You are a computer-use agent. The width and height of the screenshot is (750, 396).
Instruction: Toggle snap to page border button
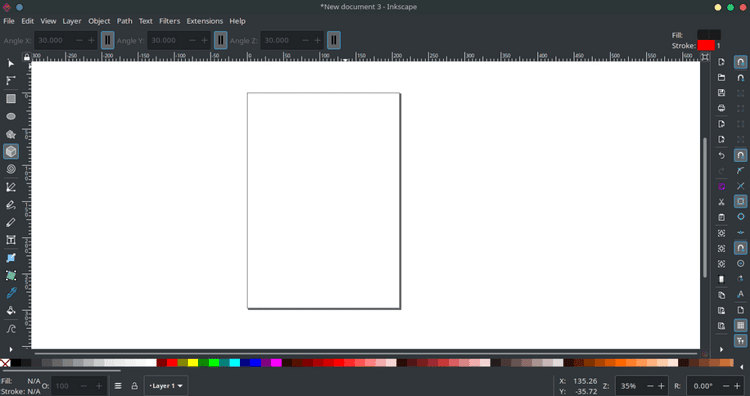740,310
